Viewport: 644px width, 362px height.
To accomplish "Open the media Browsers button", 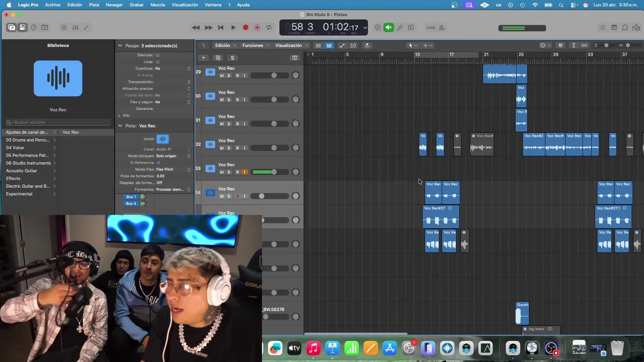I will pyautogui.click(x=636, y=28).
